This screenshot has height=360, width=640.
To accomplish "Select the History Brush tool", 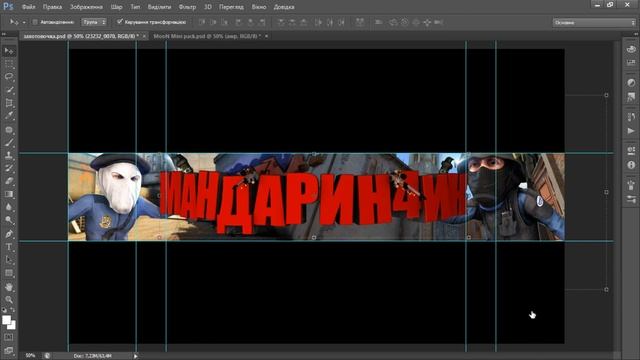I will point(9,168).
